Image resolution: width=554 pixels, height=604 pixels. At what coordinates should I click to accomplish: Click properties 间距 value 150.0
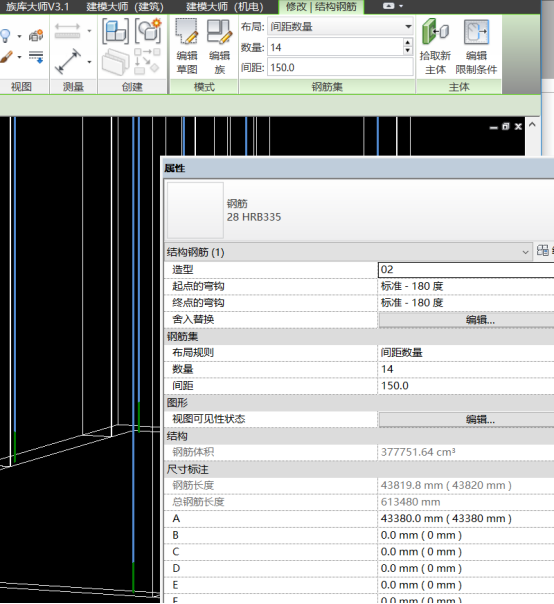click(466, 386)
